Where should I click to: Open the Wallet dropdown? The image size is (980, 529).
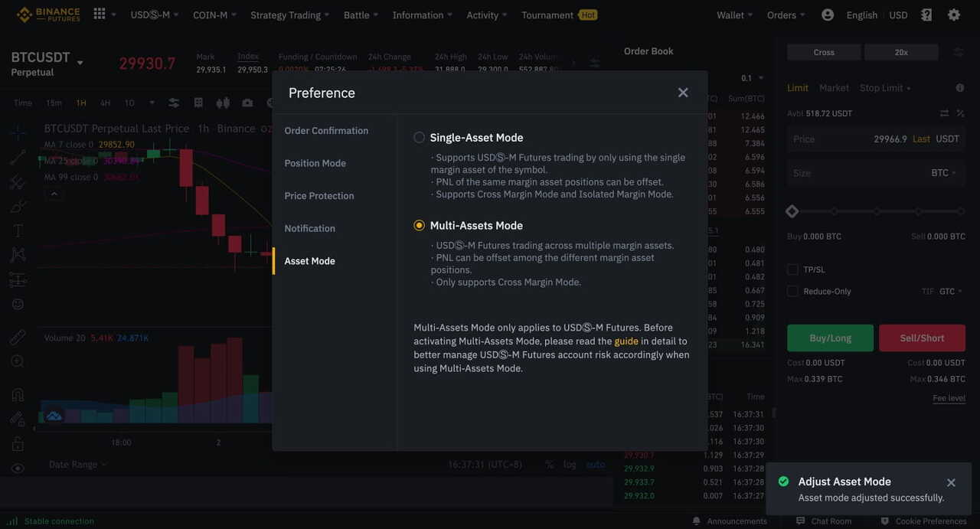coord(734,15)
